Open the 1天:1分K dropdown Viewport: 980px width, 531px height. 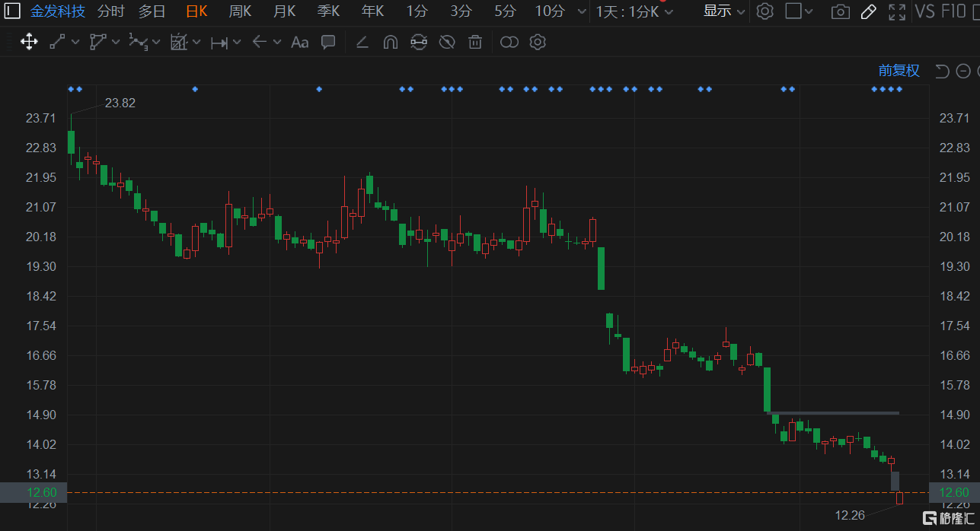[634, 11]
